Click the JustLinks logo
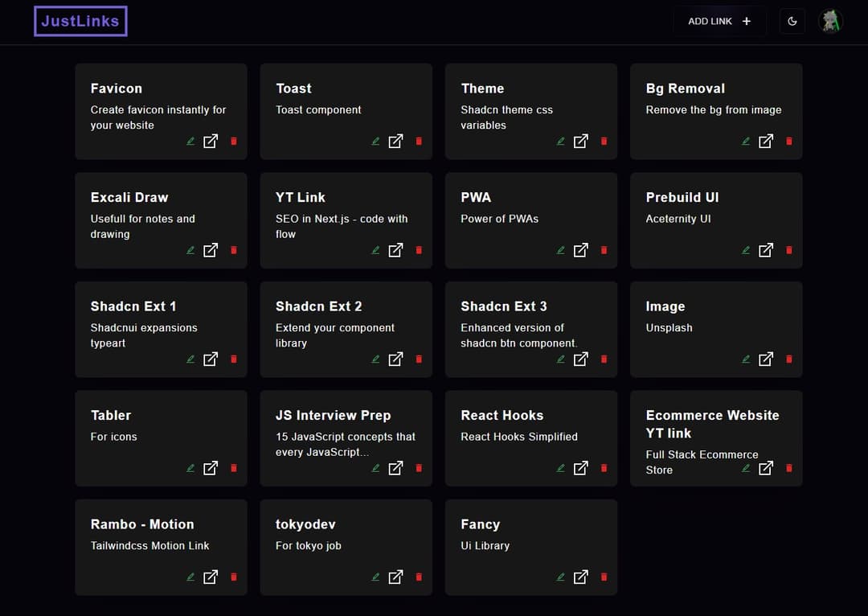868x616 pixels. 80,22
